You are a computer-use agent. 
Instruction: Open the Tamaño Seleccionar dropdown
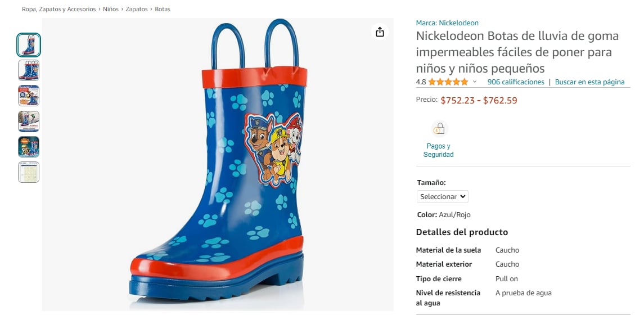443,197
